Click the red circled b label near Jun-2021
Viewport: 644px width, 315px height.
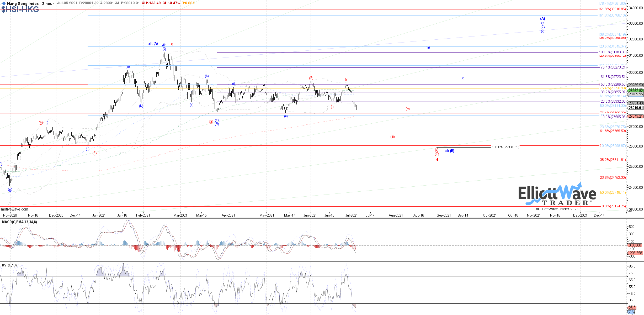pyautogui.click(x=311, y=78)
